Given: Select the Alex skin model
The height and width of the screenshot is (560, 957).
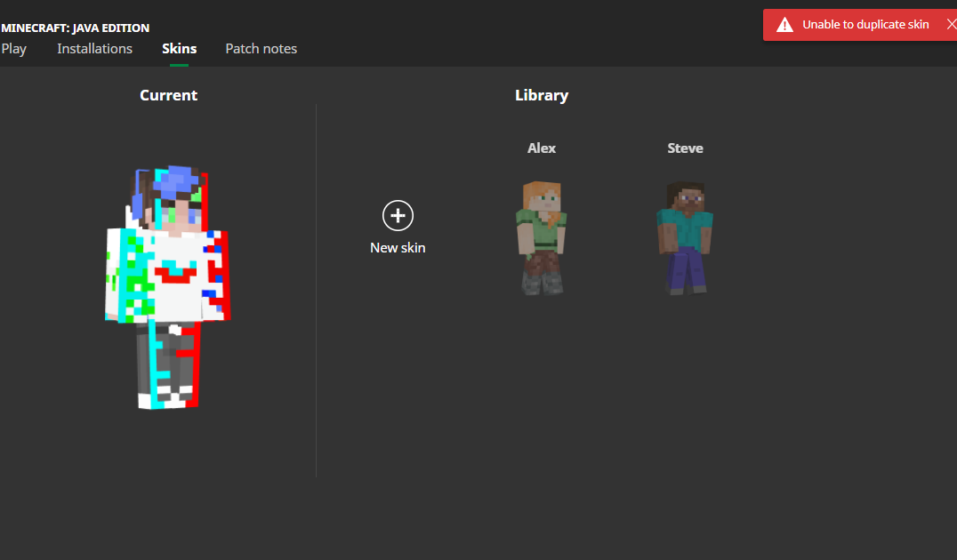Looking at the screenshot, I should pyautogui.click(x=542, y=237).
